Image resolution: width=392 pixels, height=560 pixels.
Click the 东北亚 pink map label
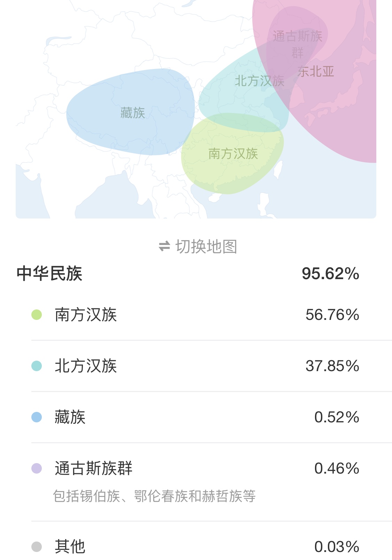click(x=316, y=71)
